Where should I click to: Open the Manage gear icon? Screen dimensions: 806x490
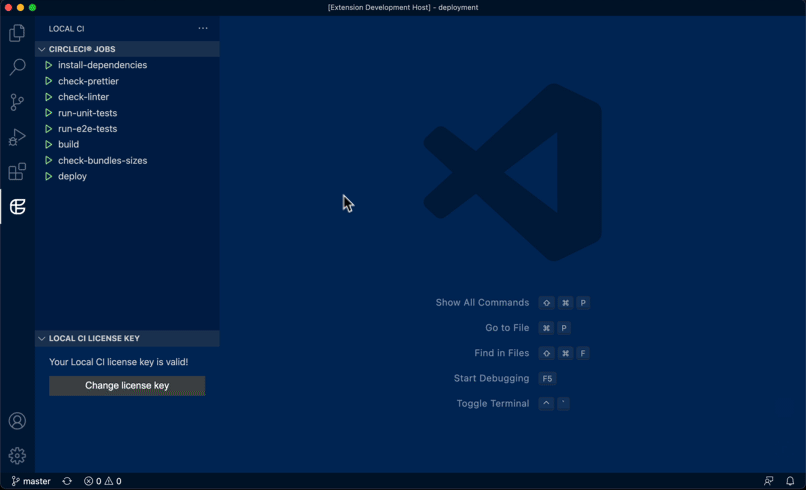click(17, 456)
